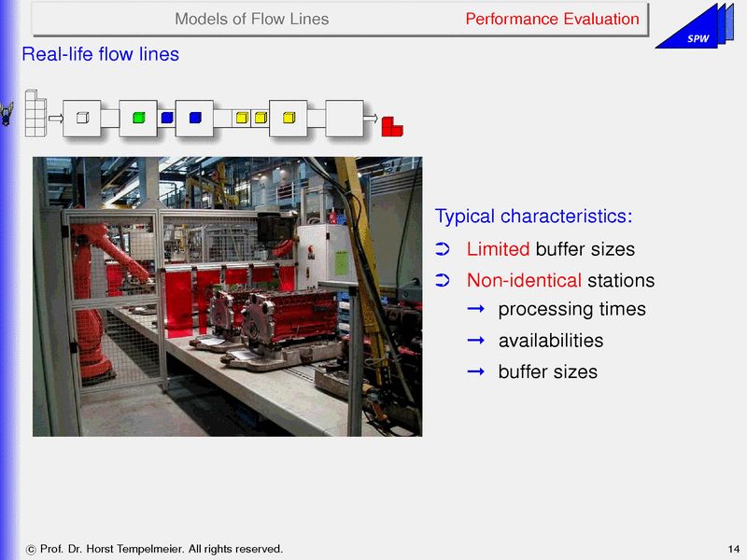Click the red 'Limited' text
Image resolution: width=747 pixels, height=560 pixels.
[x=498, y=249]
